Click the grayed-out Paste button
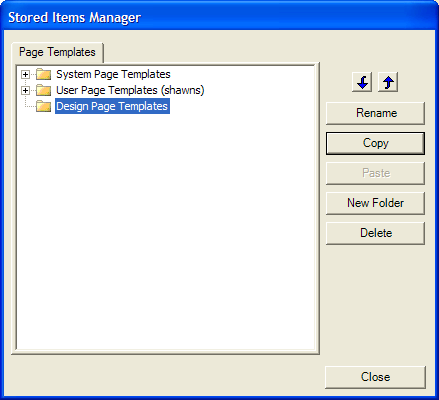 pos(375,173)
